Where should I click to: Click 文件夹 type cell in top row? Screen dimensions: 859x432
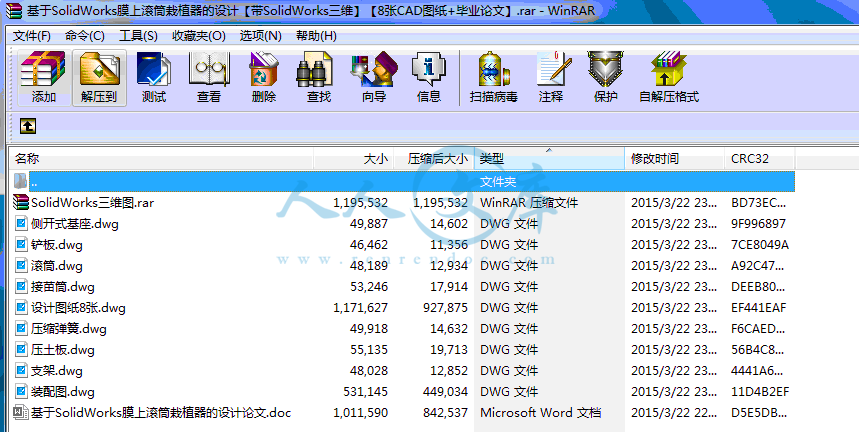(497, 181)
